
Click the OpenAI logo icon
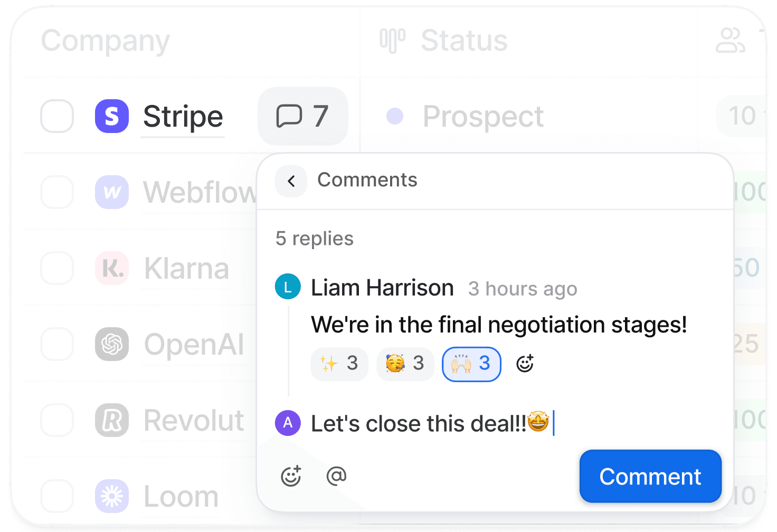point(112,344)
